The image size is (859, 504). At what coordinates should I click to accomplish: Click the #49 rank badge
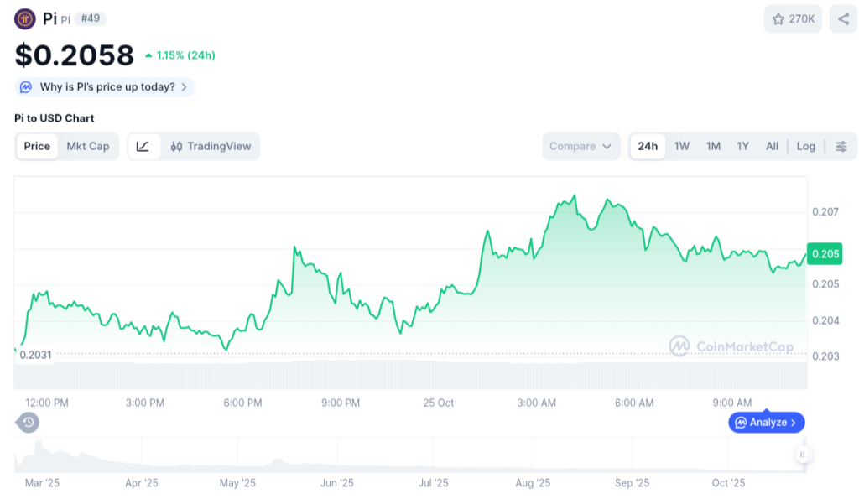point(90,18)
